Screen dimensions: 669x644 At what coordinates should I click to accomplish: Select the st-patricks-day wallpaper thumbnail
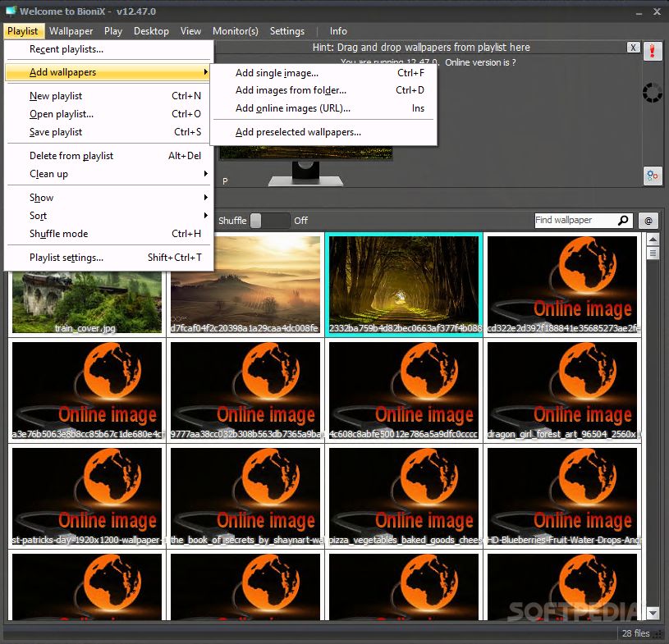click(87, 496)
